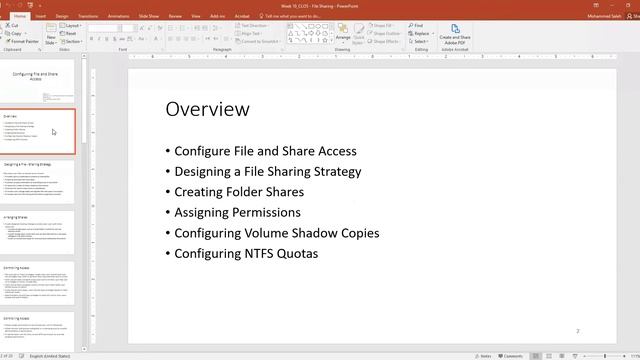
Task: Open the Layout dropdown in Slides group
Action: tap(71, 25)
